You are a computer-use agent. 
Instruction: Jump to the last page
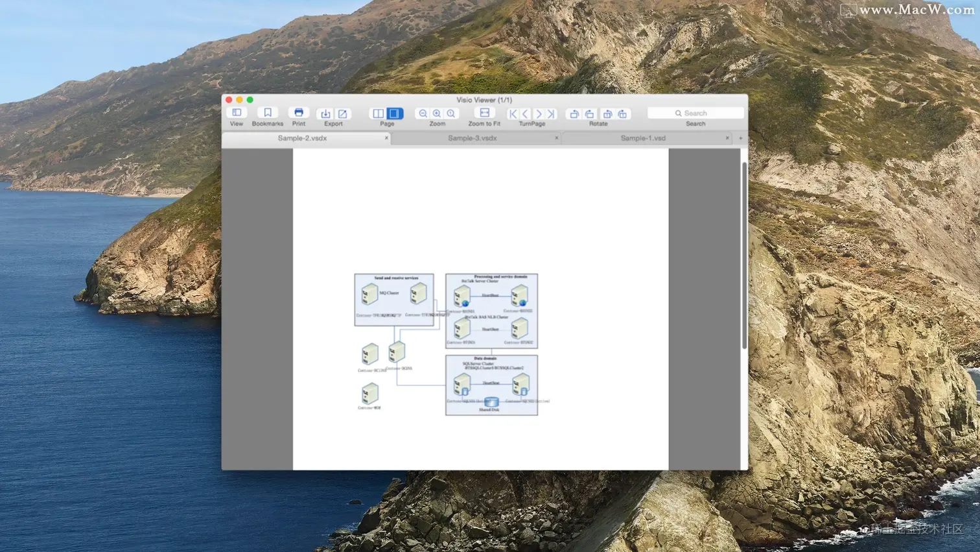pyautogui.click(x=551, y=114)
